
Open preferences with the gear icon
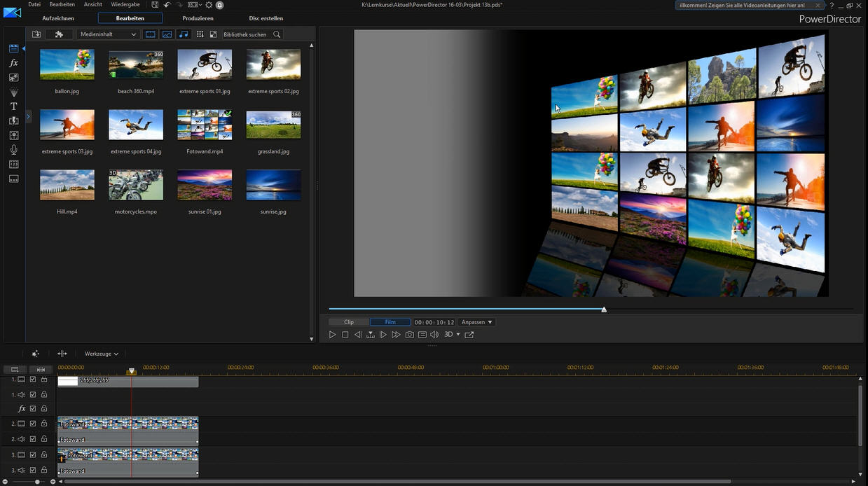[208, 5]
